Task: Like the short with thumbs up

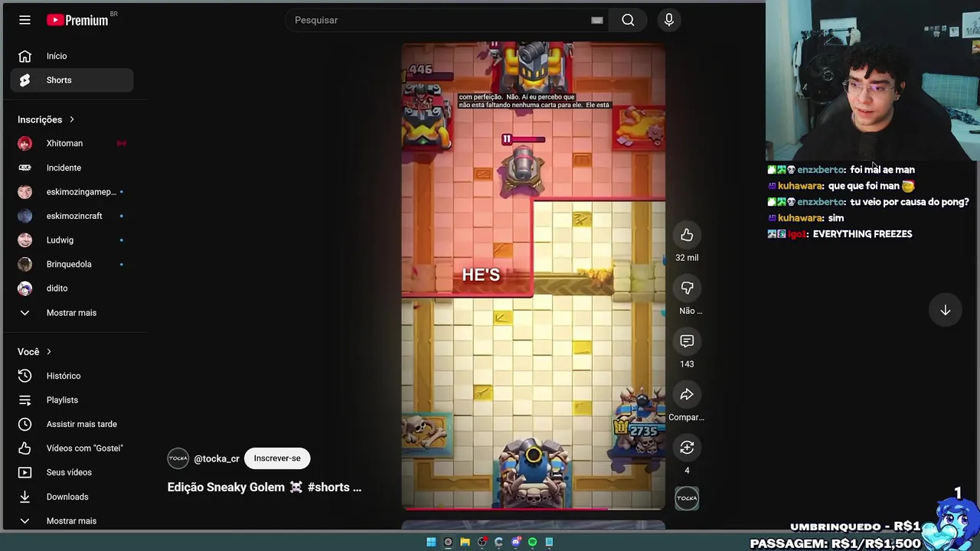Action: click(687, 236)
